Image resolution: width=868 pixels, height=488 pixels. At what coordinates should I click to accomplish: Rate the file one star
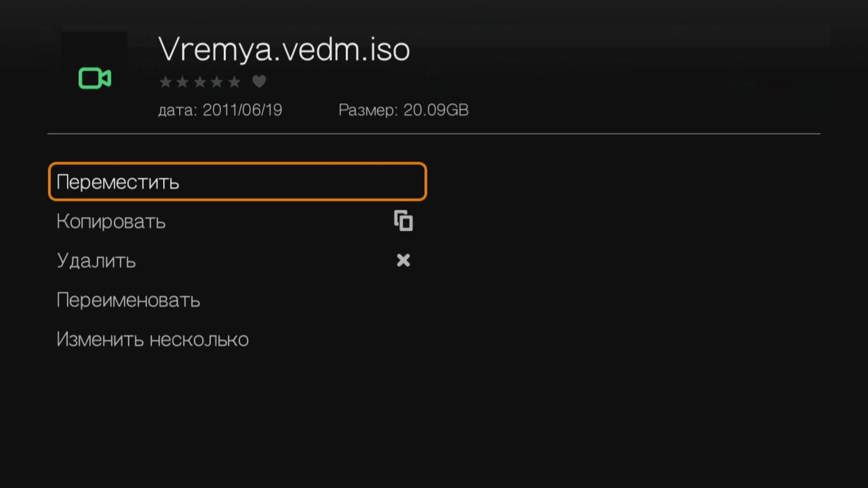coord(165,82)
